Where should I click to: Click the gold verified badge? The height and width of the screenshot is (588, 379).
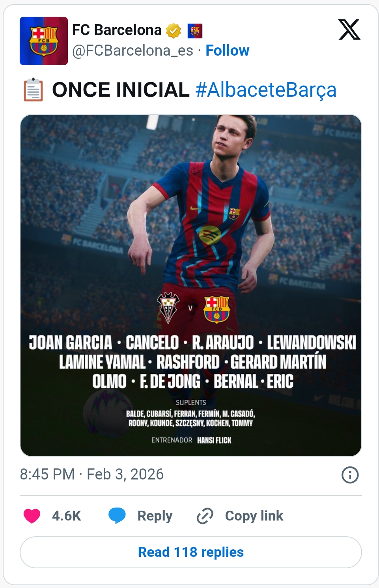pyautogui.click(x=173, y=30)
